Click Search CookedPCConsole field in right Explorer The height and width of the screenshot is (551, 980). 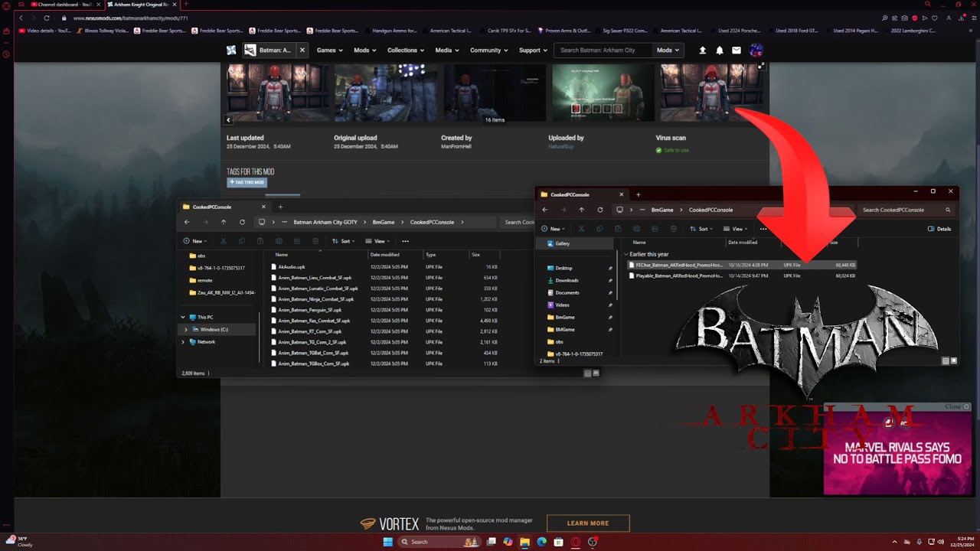coord(906,210)
